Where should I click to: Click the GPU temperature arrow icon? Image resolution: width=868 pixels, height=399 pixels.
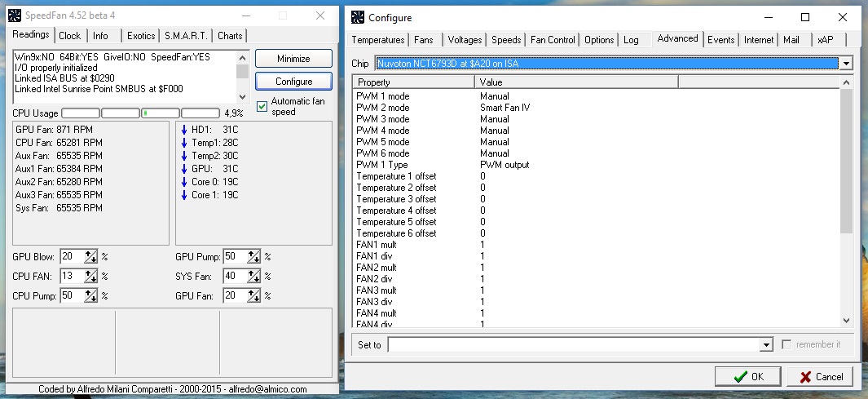(x=184, y=169)
